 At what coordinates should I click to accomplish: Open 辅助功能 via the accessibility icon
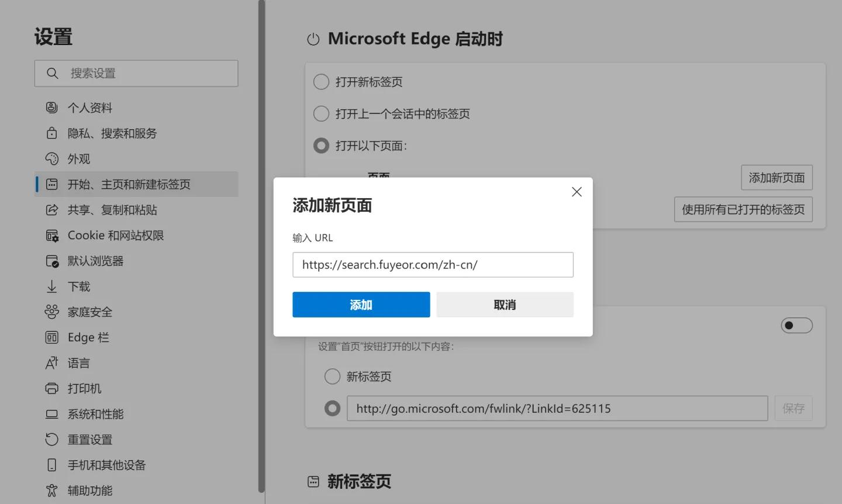(52, 491)
